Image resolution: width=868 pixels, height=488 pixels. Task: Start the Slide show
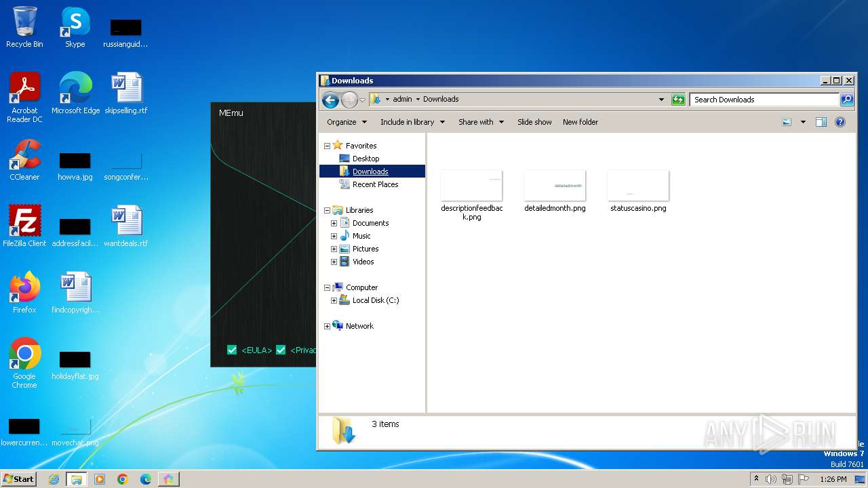pyautogui.click(x=534, y=122)
